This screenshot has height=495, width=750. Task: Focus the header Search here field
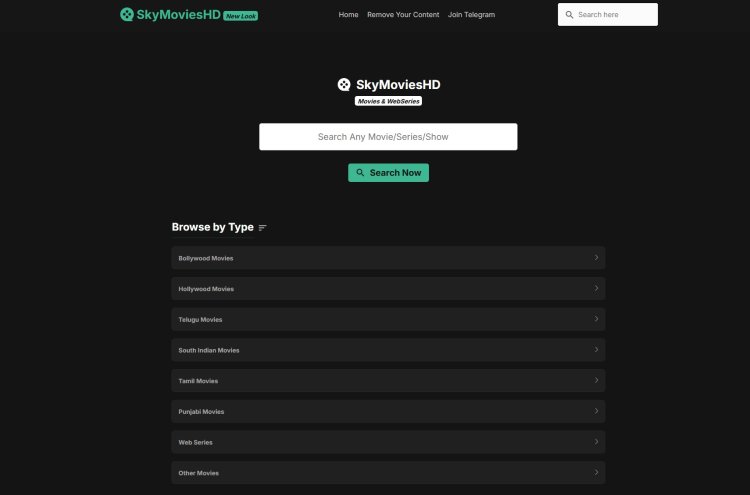coord(607,15)
